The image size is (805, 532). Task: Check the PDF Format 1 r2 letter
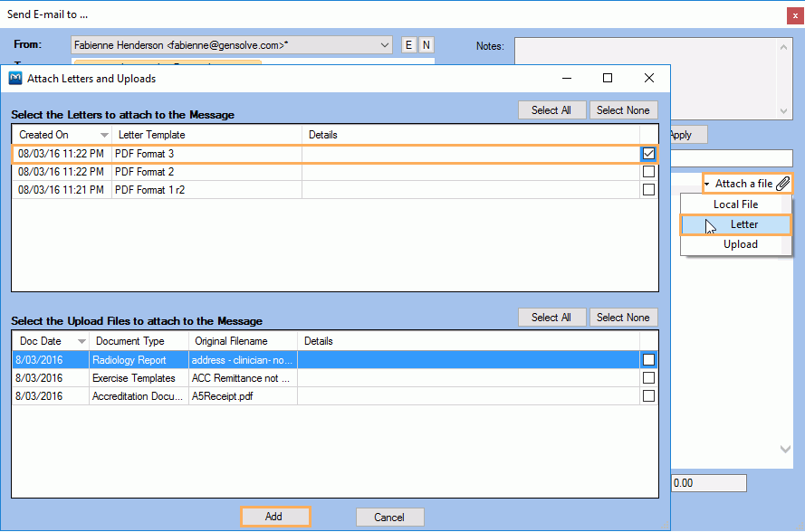648,188
